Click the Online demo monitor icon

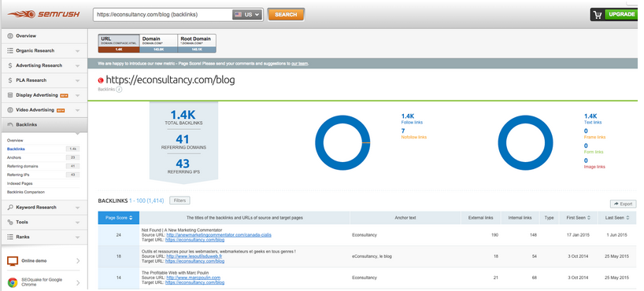tap(13, 261)
